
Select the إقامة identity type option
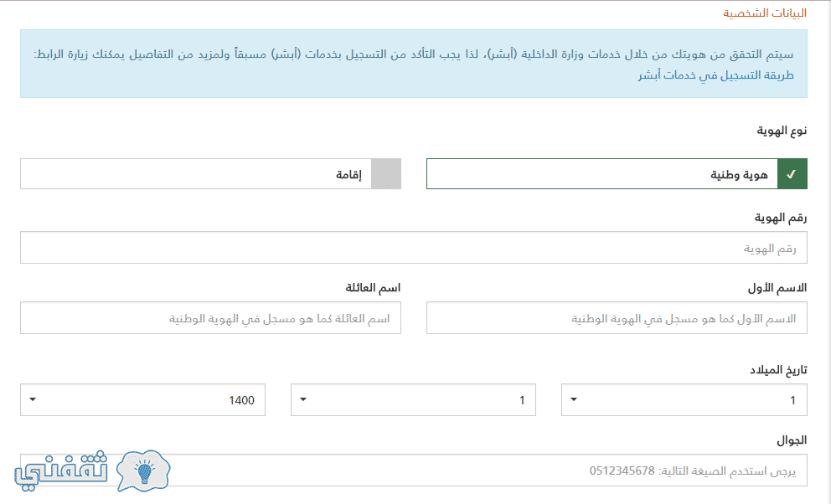coord(210,173)
